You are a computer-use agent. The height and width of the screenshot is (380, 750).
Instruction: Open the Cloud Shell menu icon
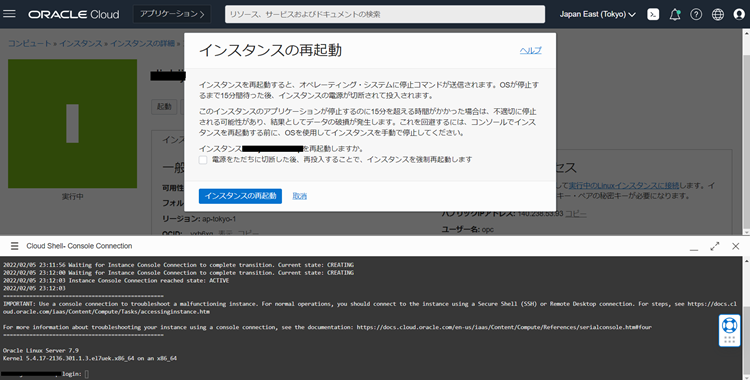pos(15,246)
